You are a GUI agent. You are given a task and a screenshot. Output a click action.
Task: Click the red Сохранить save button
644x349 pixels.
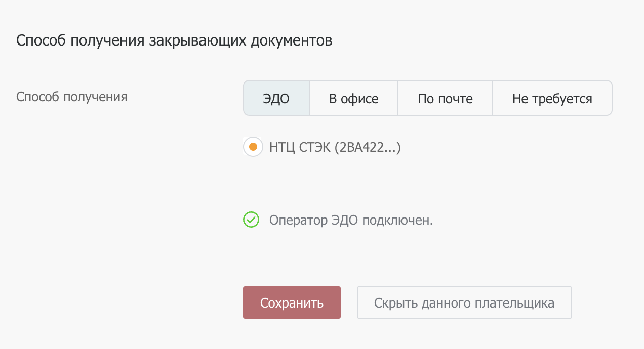[x=292, y=302]
